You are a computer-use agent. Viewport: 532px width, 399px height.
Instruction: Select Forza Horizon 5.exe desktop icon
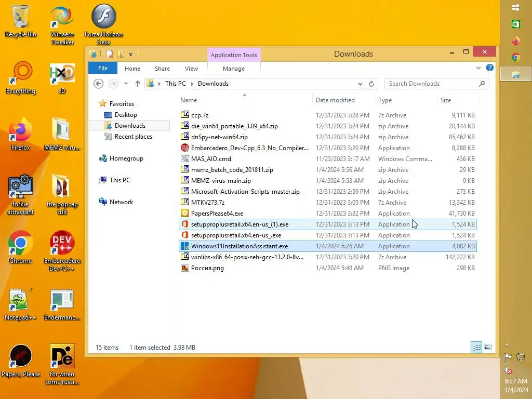[x=103, y=24]
